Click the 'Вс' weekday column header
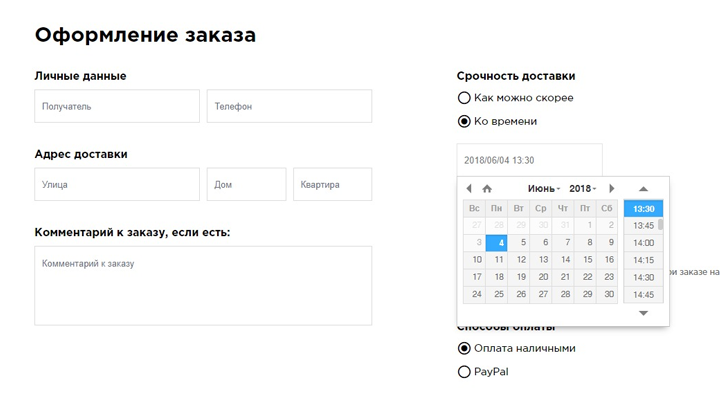 [x=474, y=208]
